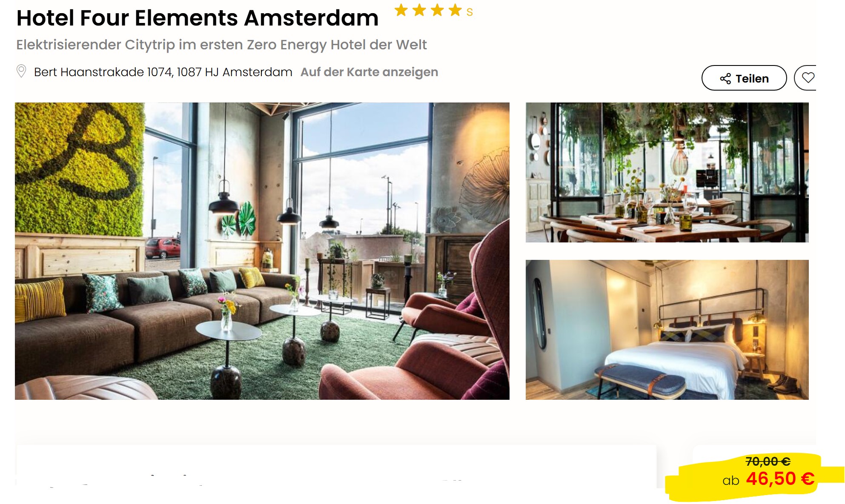Add hotel to favorites with heart icon

808,78
